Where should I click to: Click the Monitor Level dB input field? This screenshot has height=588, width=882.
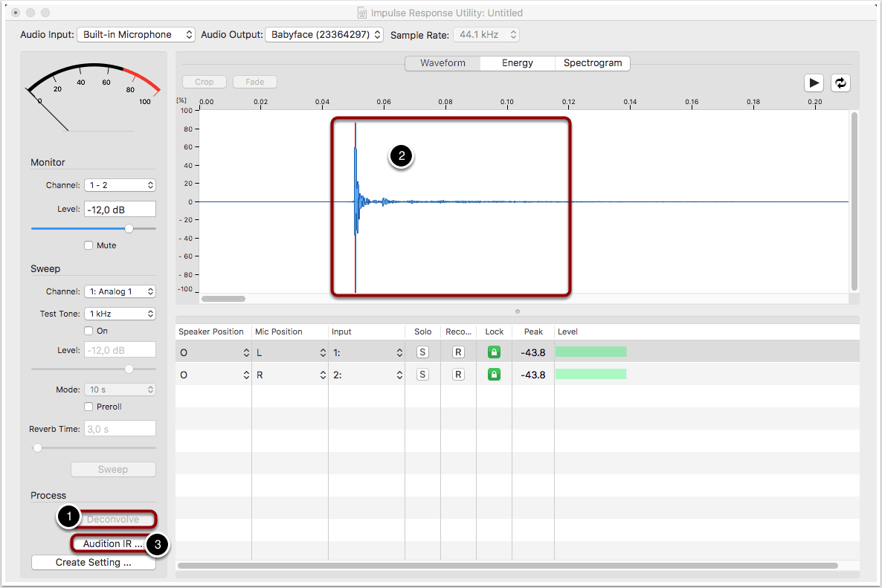pos(119,210)
